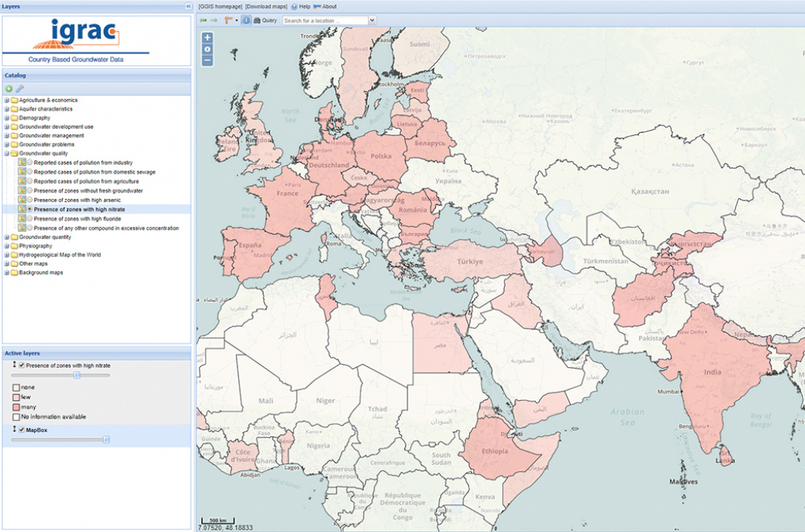Click the wrench icon in Catalog toolbar

point(20,89)
